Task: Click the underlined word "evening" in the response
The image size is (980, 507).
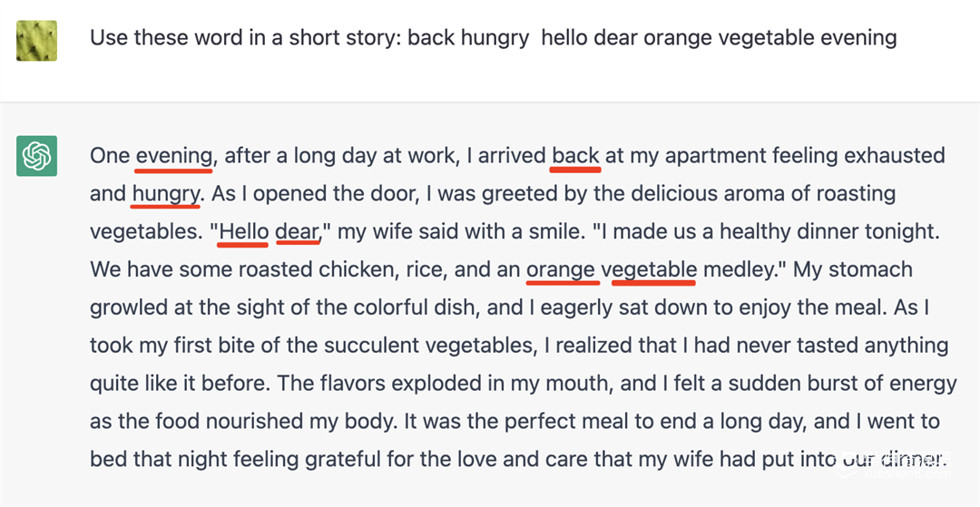Action: 174,155
